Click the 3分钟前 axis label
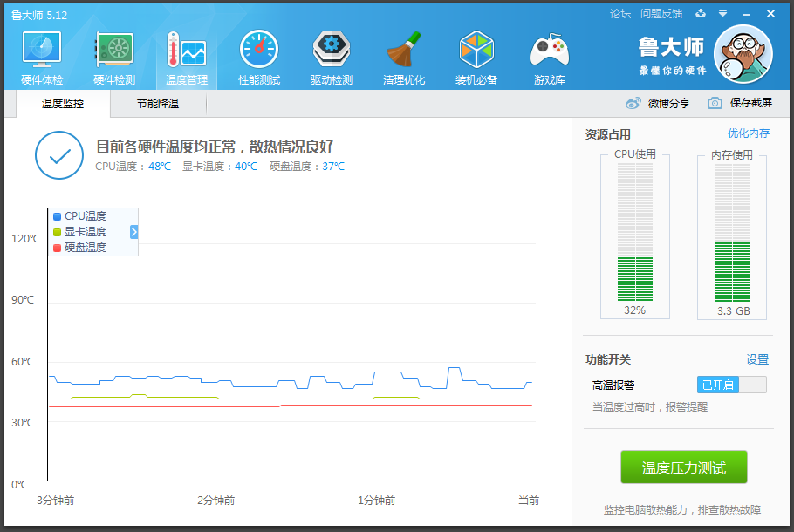 (x=55, y=500)
